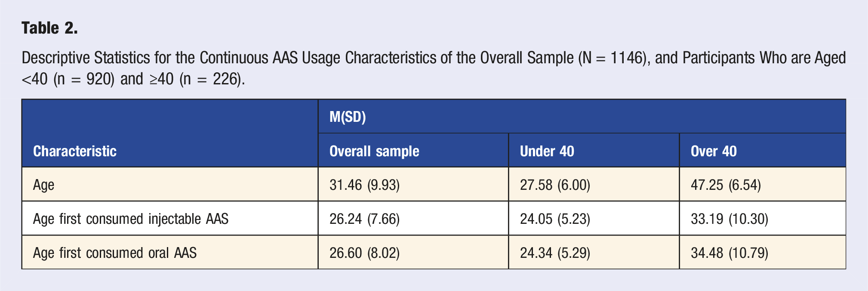Click the 34.48 (10.79) cell
868x291 pixels.
point(763,253)
